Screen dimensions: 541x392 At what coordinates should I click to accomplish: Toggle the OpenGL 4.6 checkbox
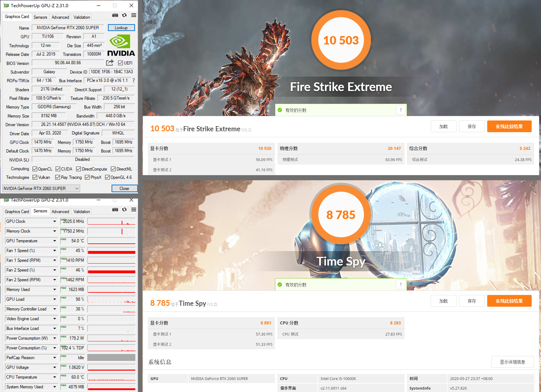(x=107, y=177)
